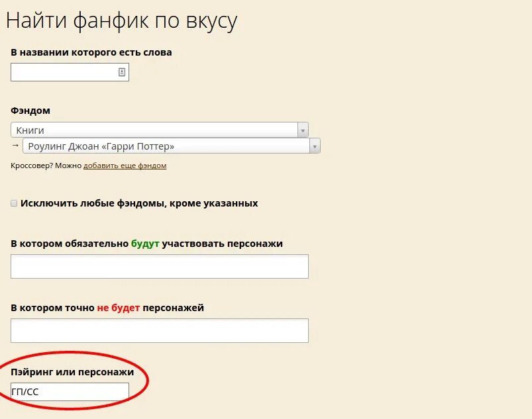Click the В котором обязательно будут участвовать персонажи label

(x=146, y=244)
